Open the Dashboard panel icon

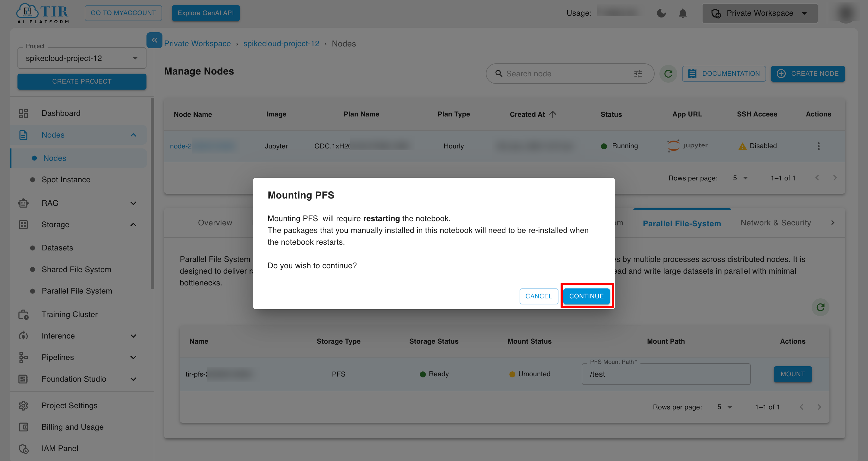[x=23, y=113]
